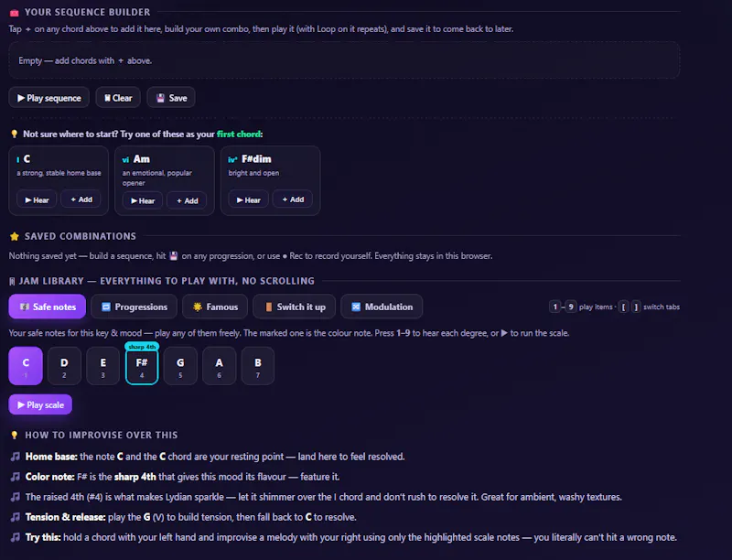
Task: Click the Jam Library heading icon
Action: tap(12, 281)
